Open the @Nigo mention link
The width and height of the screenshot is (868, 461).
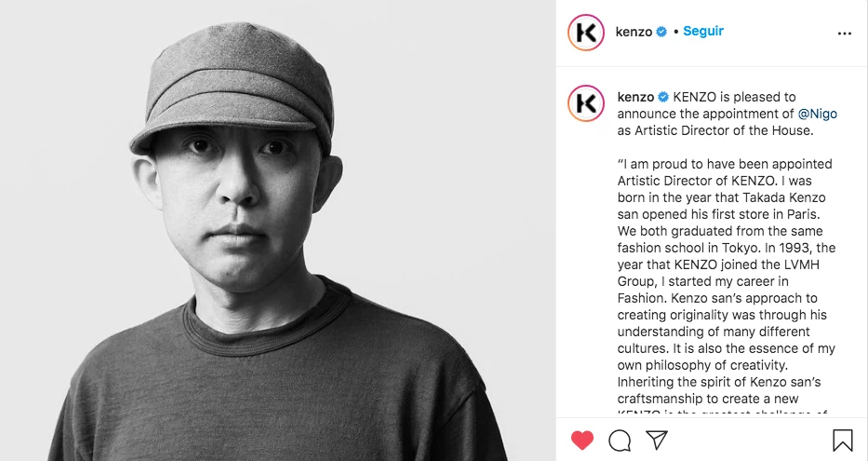(817, 114)
